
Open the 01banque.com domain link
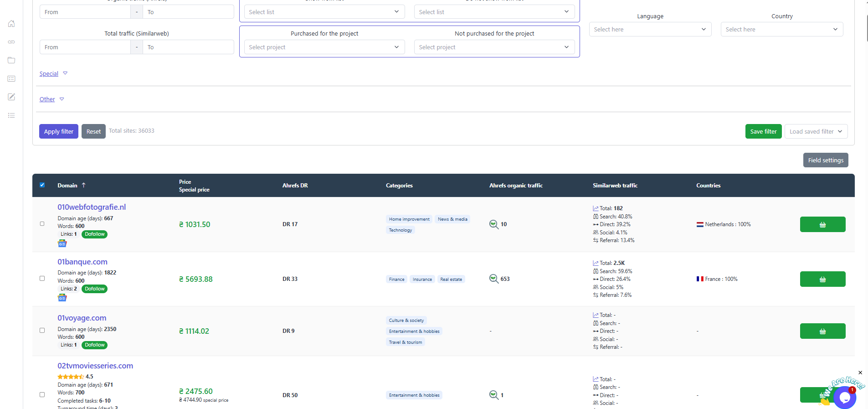tap(82, 262)
